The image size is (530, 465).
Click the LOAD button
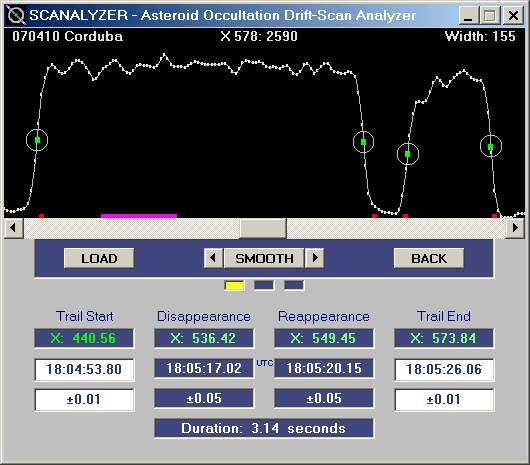(x=99, y=258)
